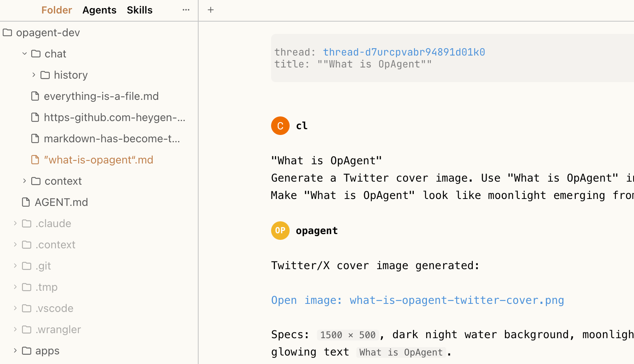Image resolution: width=634 pixels, height=364 pixels.
Task: Expand the .context folder chevron
Action: coord(15,244)
